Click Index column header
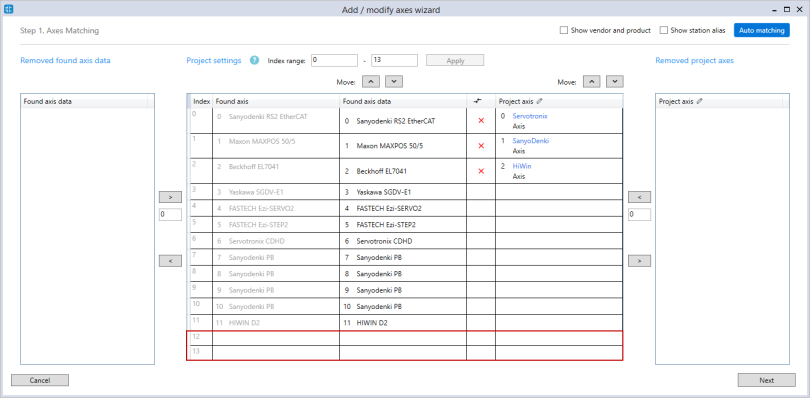 coord(201,101)
